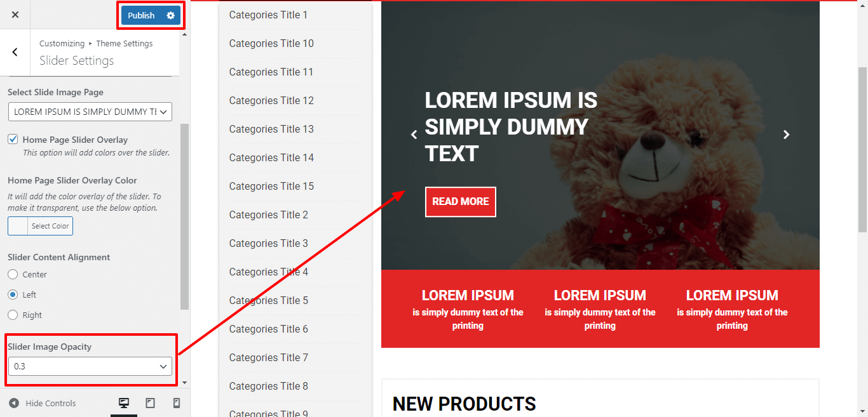Screen dimensions: 868x417
Task: Switch to mobile preview icon
Action: click(x=177, y=403)
